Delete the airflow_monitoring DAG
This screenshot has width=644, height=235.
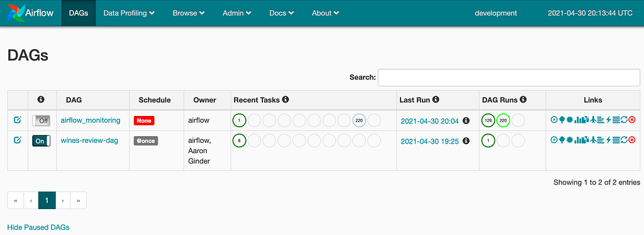pos(631,120)
